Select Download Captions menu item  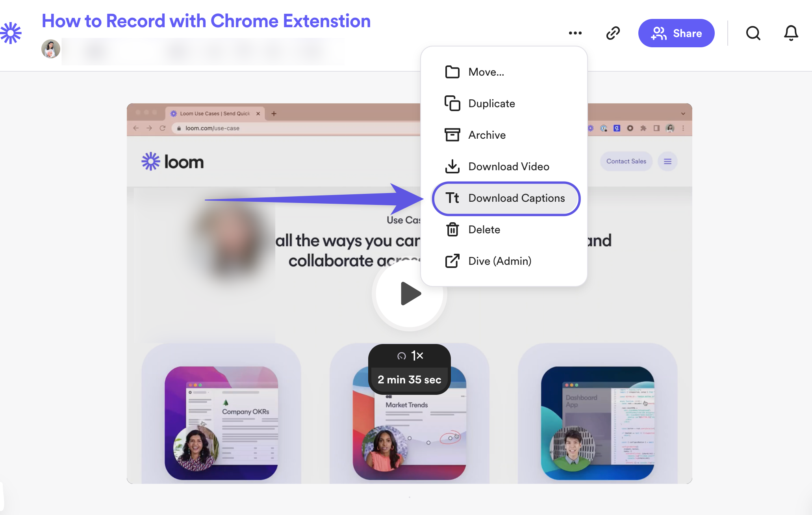tap(516, 198)
